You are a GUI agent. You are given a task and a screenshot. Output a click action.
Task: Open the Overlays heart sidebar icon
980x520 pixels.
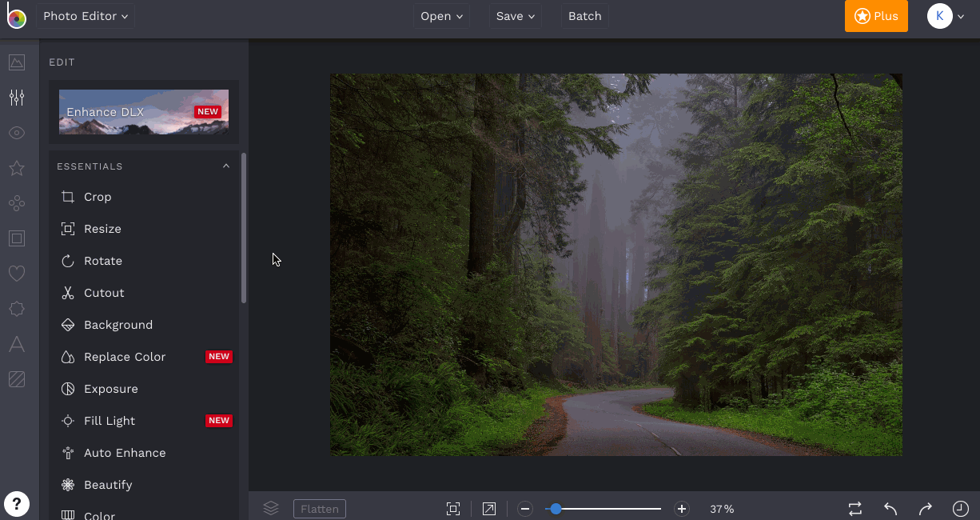(x=17, y=274)
